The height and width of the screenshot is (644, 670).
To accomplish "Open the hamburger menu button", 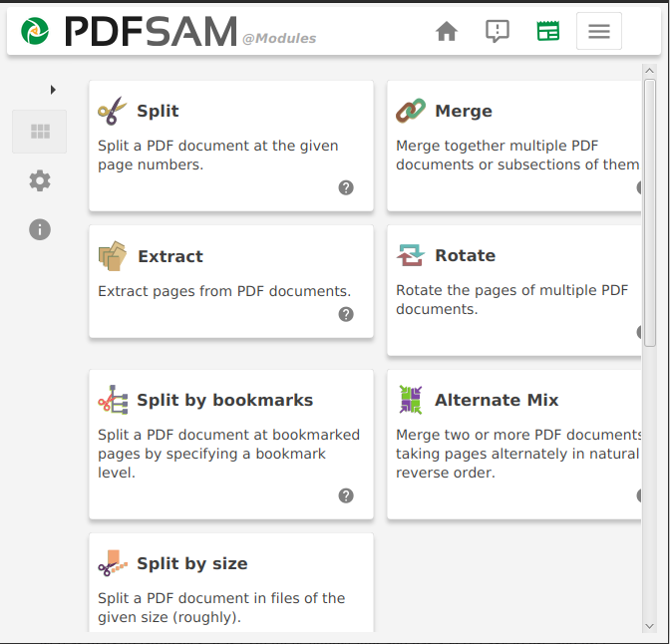I will [599, 31].
